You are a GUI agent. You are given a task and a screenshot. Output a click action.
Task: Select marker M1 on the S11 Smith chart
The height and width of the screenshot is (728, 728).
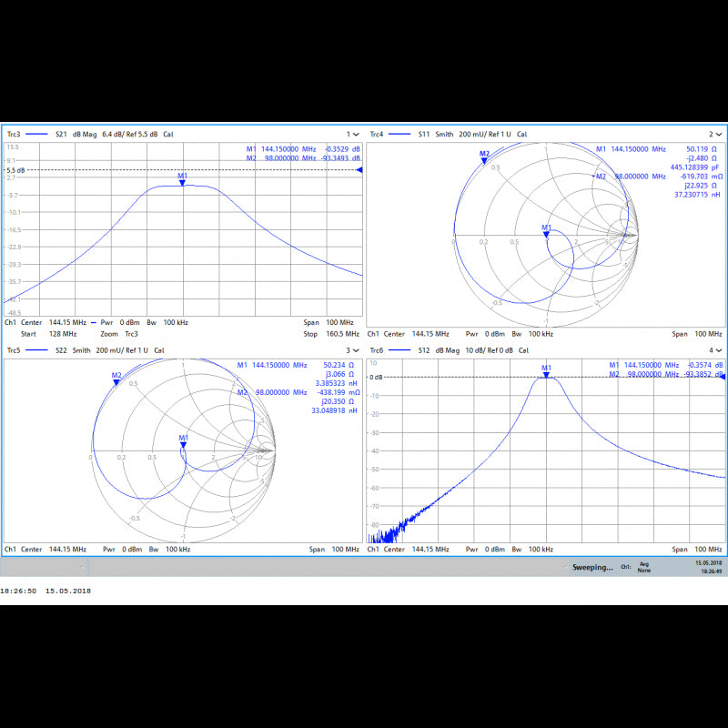point(546,235)
